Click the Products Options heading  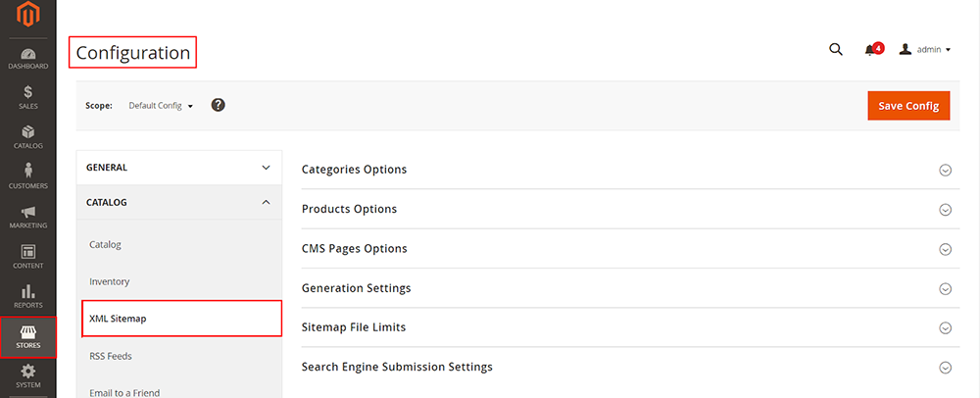[x=349, y=209]
